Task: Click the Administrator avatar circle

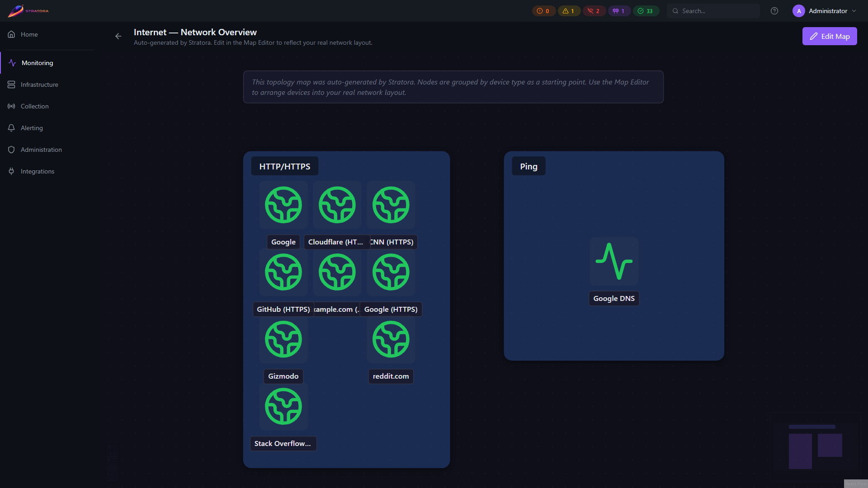Action: click(799, 11)
